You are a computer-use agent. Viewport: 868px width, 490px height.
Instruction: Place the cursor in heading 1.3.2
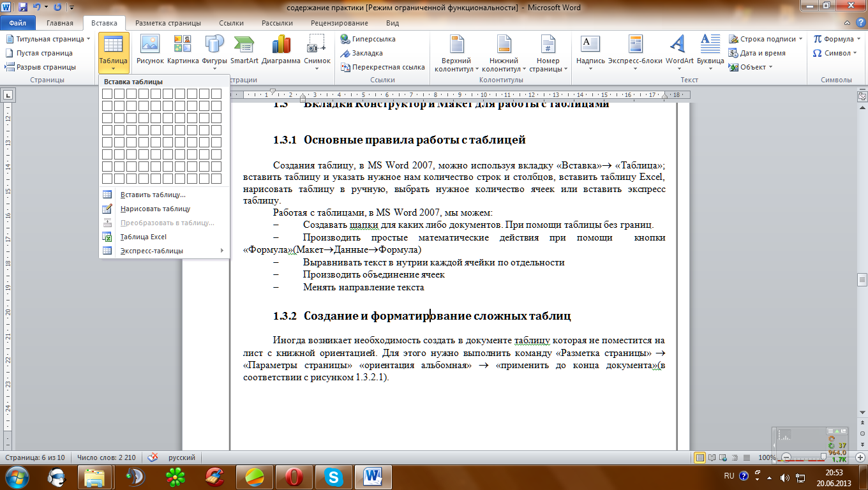point(422,316)
